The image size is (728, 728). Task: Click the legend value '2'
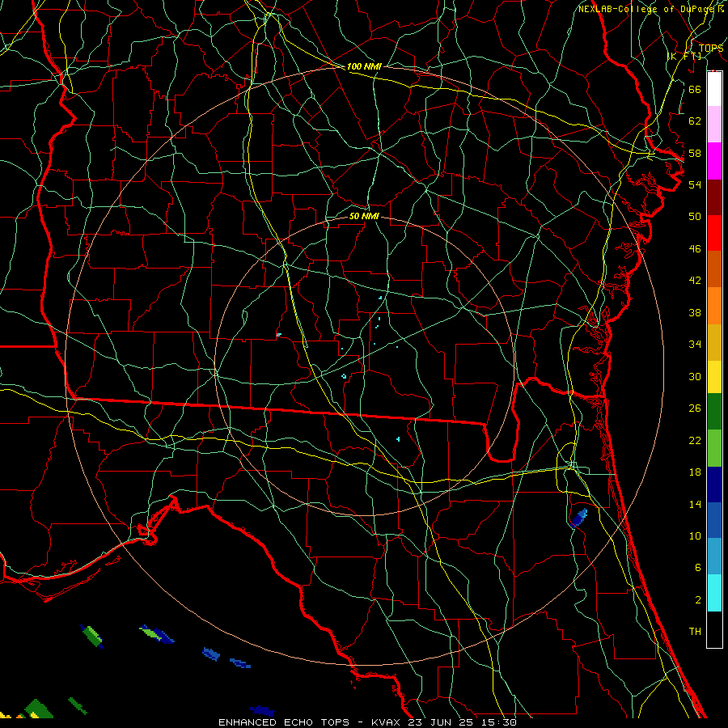point(697,600)
